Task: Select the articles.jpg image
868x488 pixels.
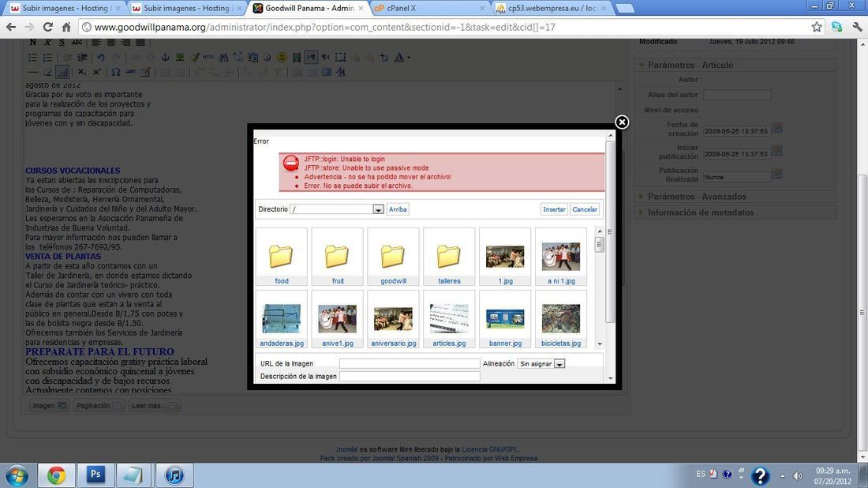Action: [x=449, y=319]
